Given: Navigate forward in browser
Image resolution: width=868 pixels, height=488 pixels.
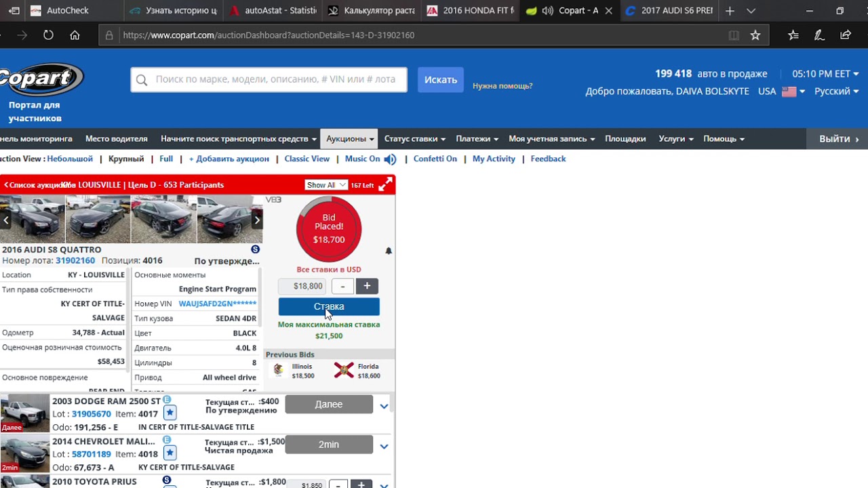Looking at the screenshot, I should [x=22, y=35].
